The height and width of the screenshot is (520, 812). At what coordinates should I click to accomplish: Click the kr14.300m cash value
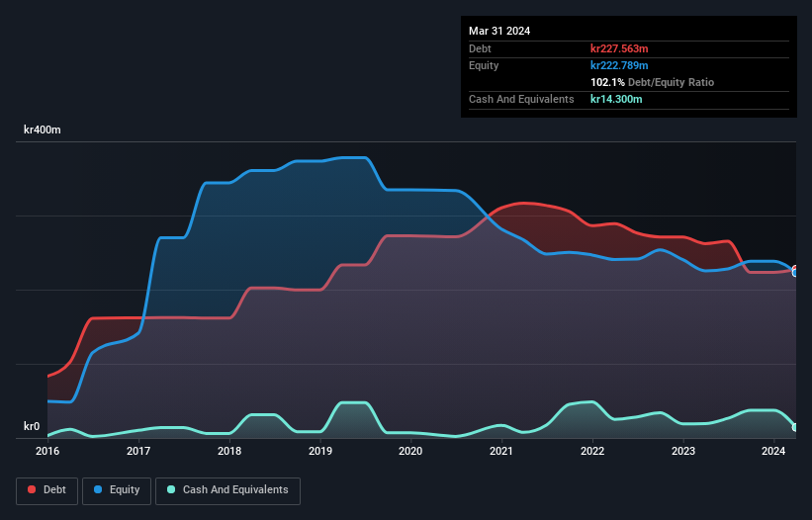[x=616, y=99]
